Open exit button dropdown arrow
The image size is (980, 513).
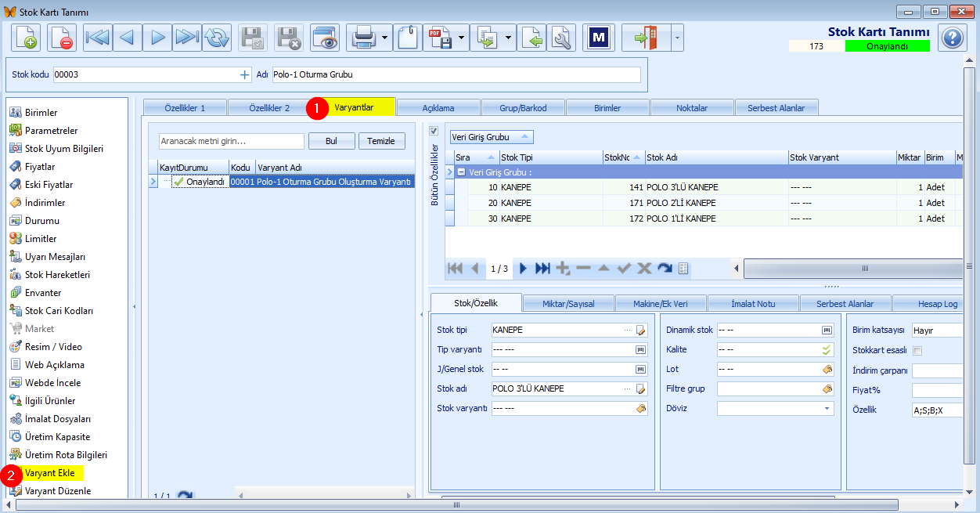point(677,37)
